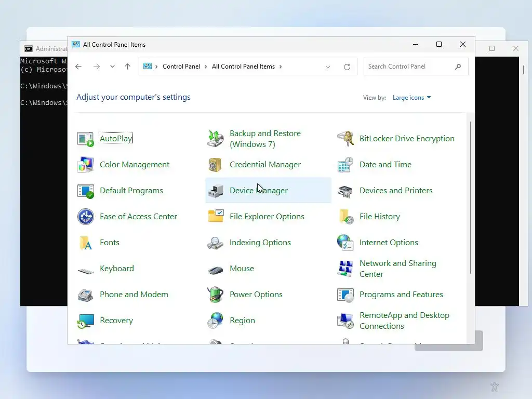Viewport: 532px width, 399px height.
Task: Click the search magnifier icon
Action: click(458, 66)
